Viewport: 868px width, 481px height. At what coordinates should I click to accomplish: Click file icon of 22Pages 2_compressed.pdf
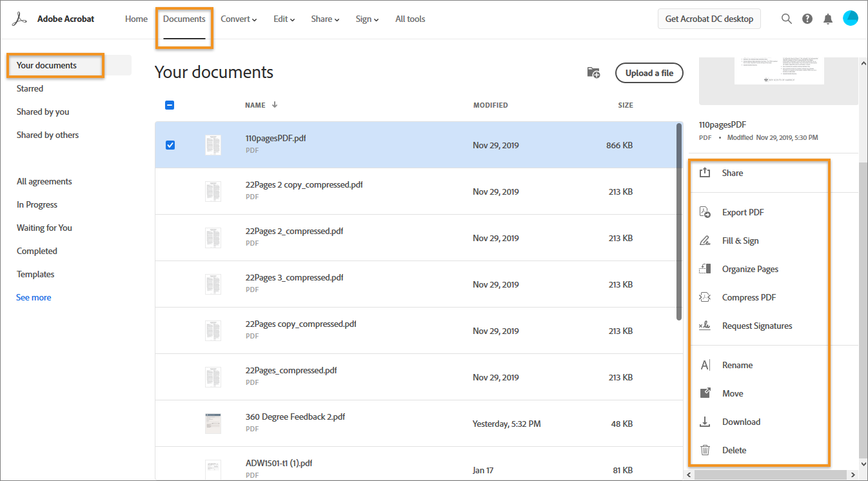tap(213, 238)
